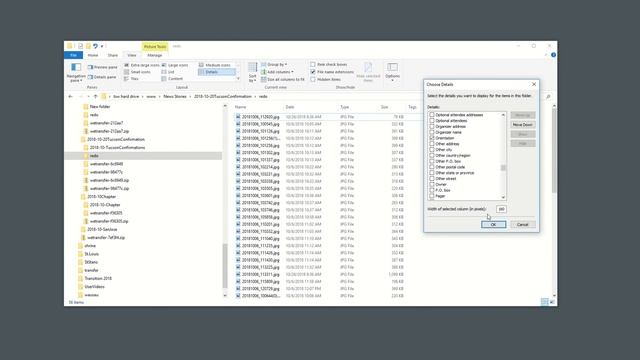Enable Hidden items checkbox
This screenshot has height=360, width=640.
coord(313,79)
